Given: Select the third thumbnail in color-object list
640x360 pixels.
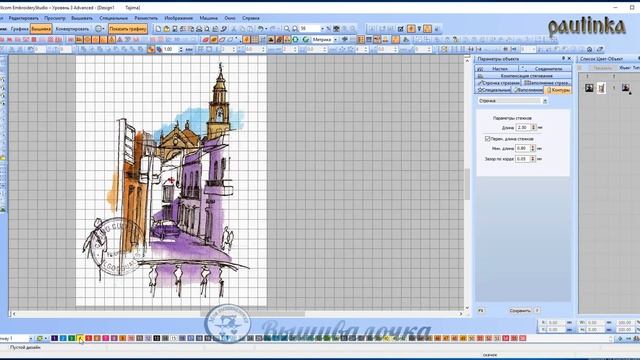Looking at the screenshot, I should tap(626, 88).
